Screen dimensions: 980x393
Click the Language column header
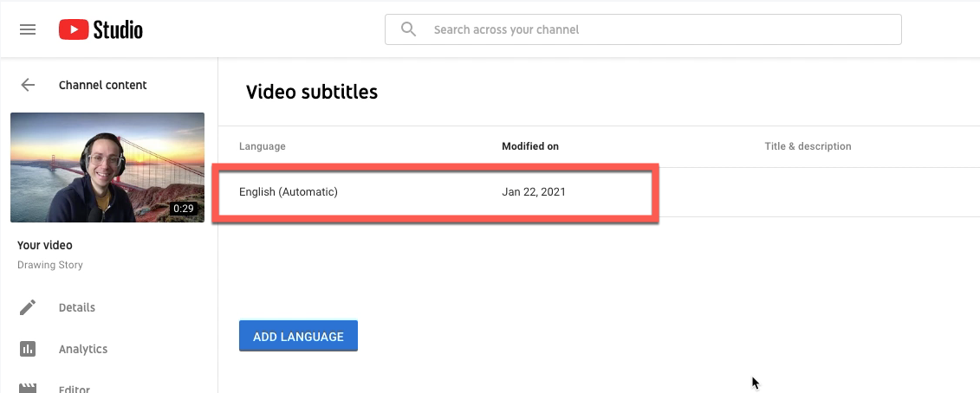coord(262,146)
